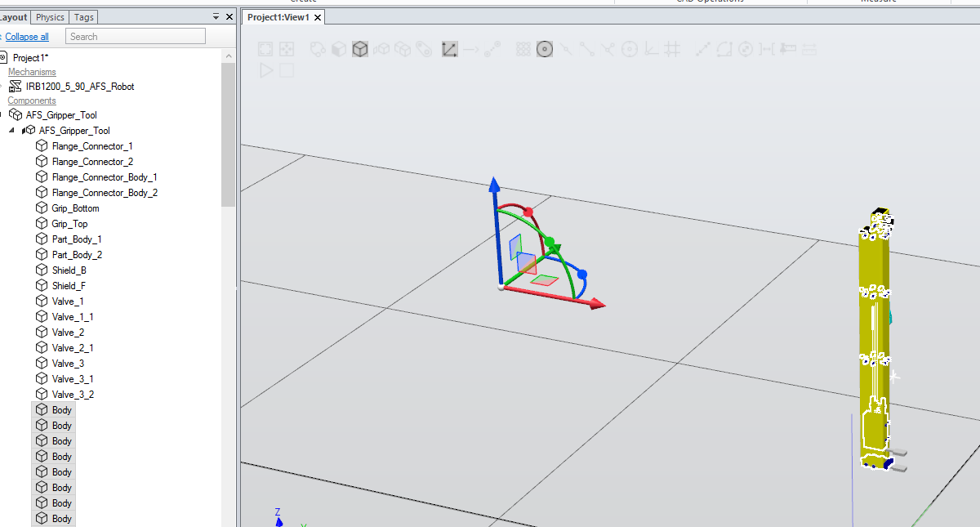Select Flange_Connector_1 in the tree

[x=92, y=146]
